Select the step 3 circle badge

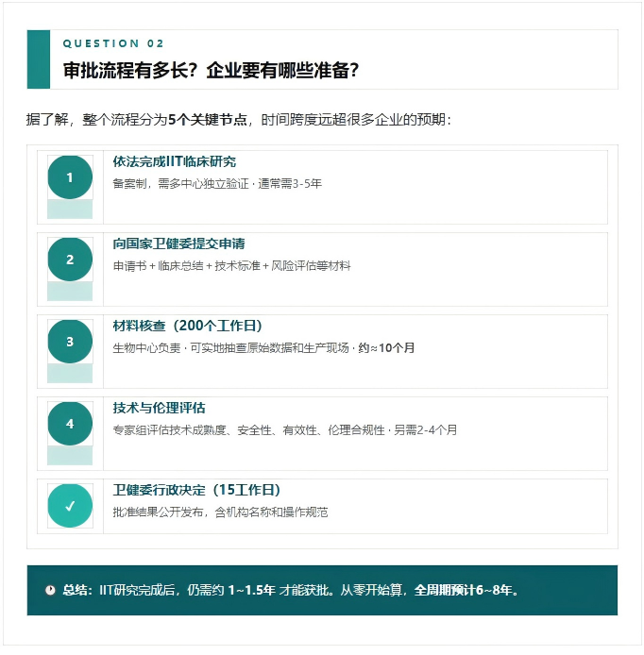click(70, 342)
